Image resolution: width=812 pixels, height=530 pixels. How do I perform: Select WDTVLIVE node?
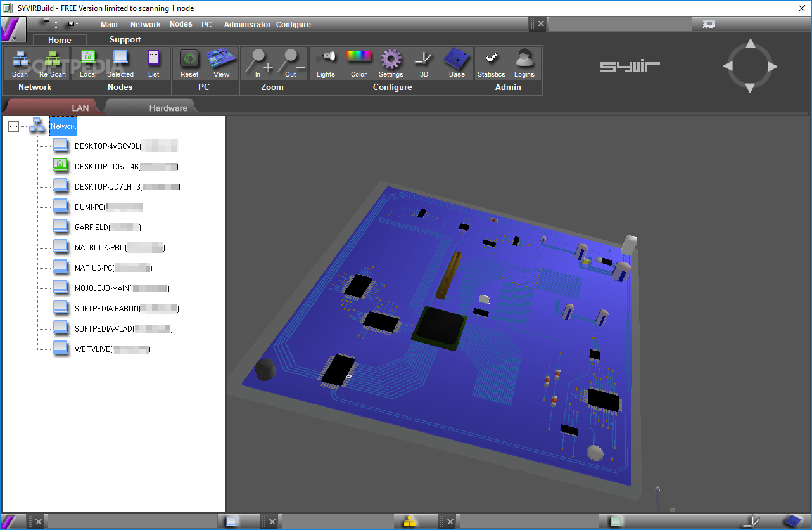[x=113, y=349]
